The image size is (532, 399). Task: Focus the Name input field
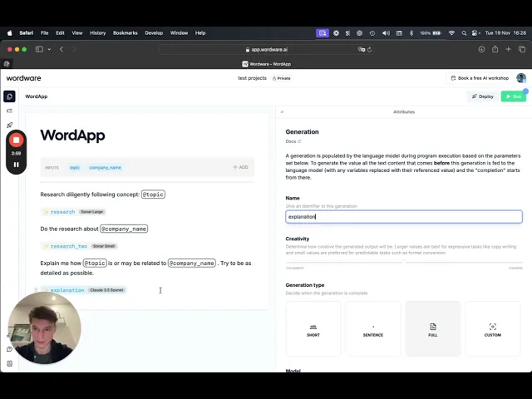coord(404,216)
